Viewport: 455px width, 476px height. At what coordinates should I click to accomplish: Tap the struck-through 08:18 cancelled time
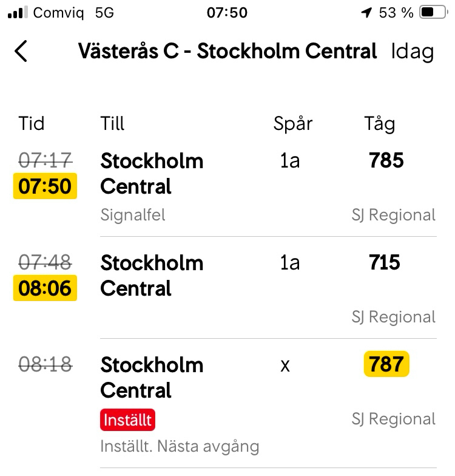tap(45, 364)
